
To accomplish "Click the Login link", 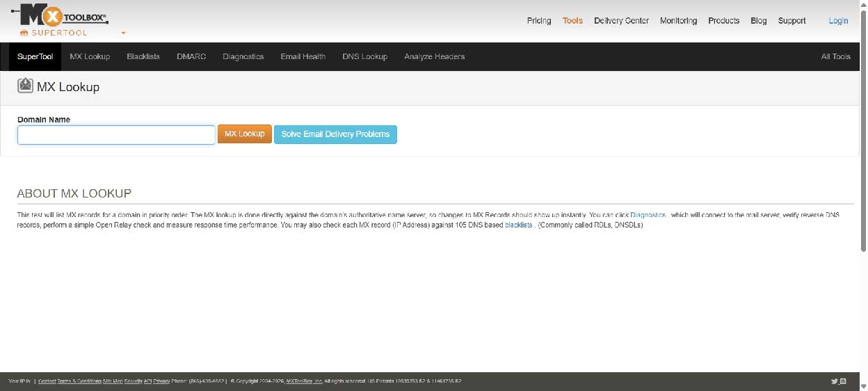I will click(838, 21).
